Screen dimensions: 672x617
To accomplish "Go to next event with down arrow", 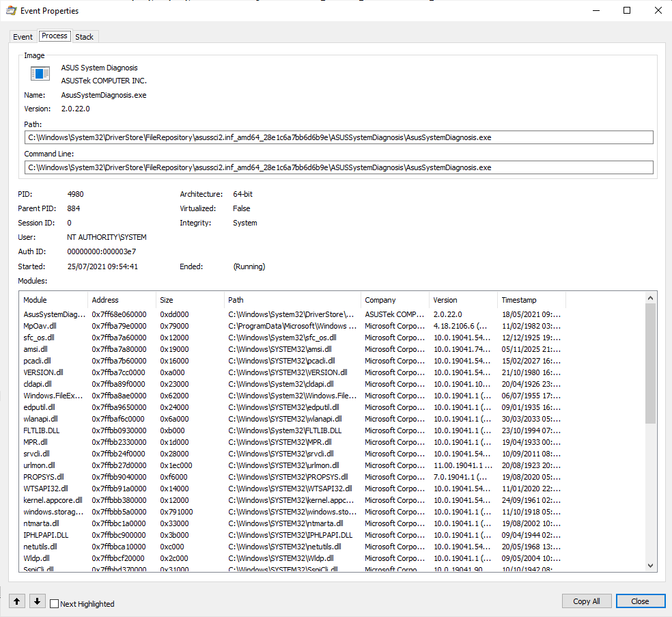I will 38,601.
